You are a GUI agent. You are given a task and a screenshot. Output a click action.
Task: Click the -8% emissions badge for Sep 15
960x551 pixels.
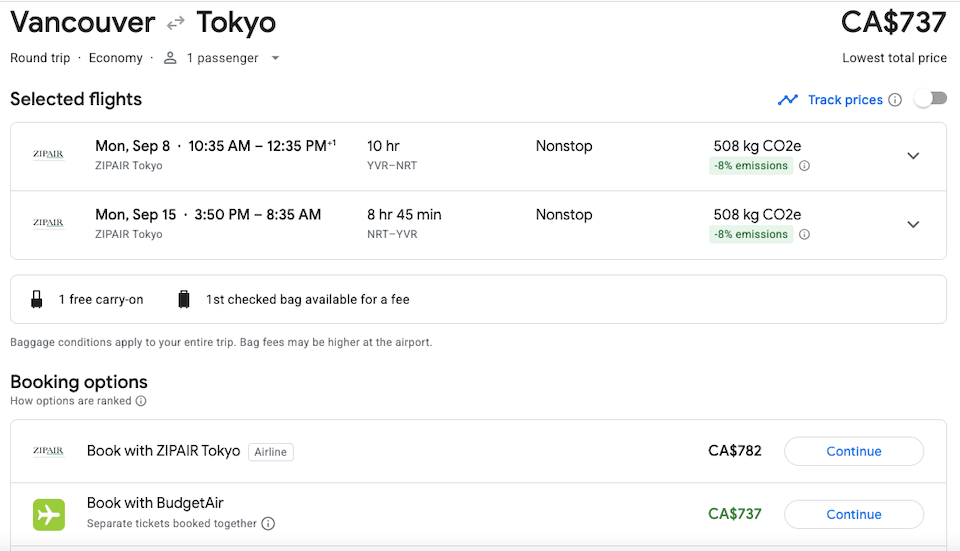pyautogui.click(x=751, y=234)
